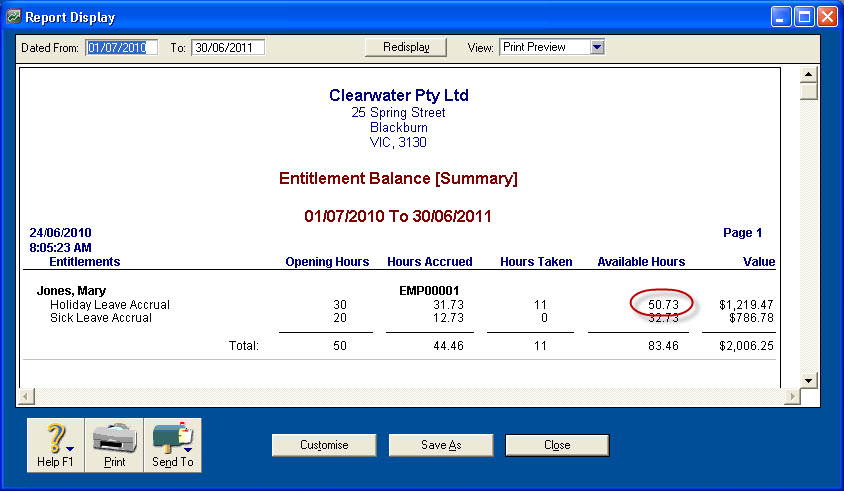Click the vertical scrollbar up arrow
Viewport: 844px width, 491px height.
[x=808, y=74]
